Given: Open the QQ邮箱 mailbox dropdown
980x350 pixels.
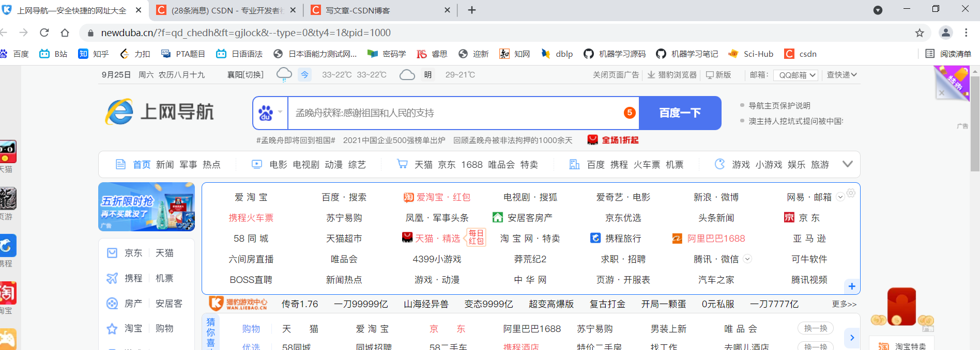Looking at the screenshot, I should (x=796, y=75).
